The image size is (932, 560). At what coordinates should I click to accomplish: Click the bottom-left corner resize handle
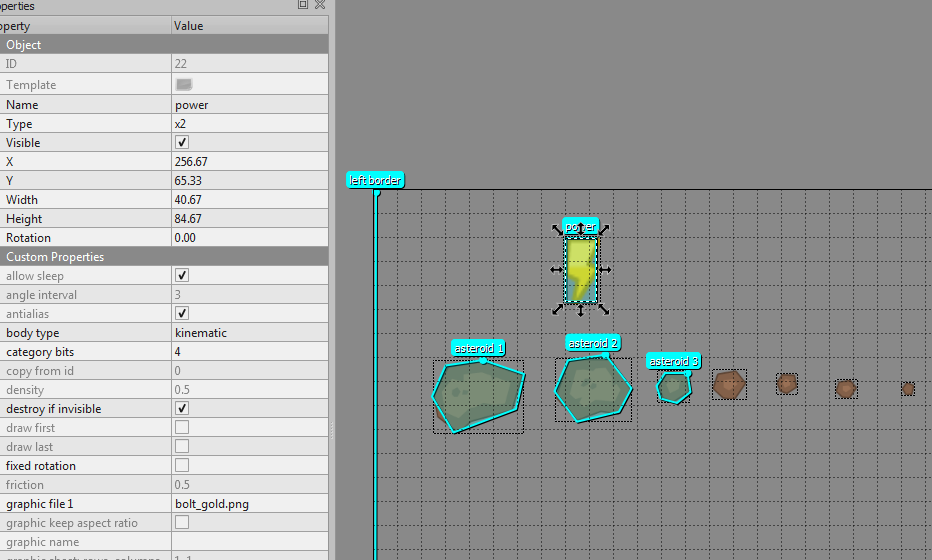(x=558, y=309)
